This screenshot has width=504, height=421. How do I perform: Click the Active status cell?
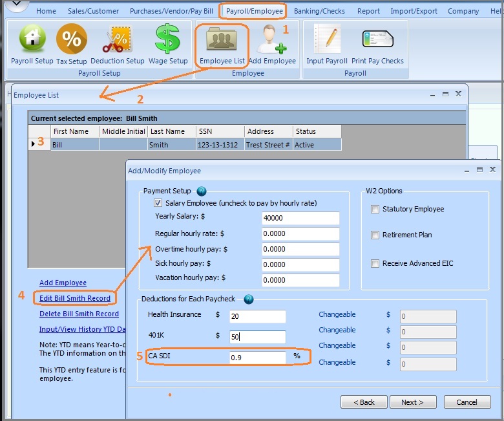point(317,145)
